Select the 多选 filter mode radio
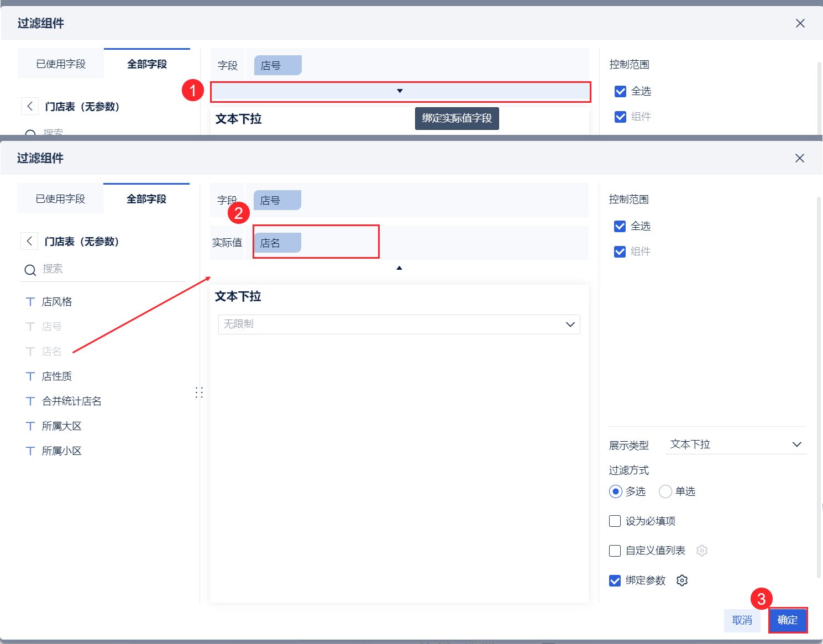 tap(616, 491)
